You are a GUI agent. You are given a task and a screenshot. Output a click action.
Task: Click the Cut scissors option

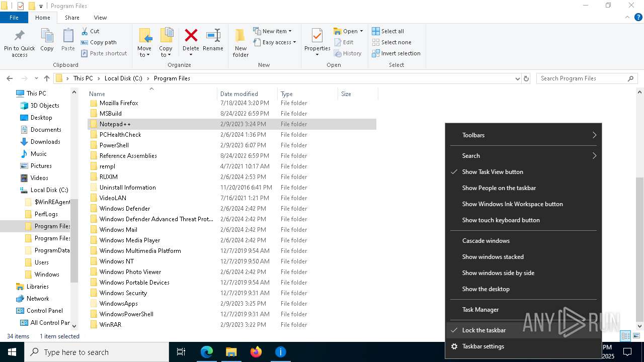click(x=91, y=31)
